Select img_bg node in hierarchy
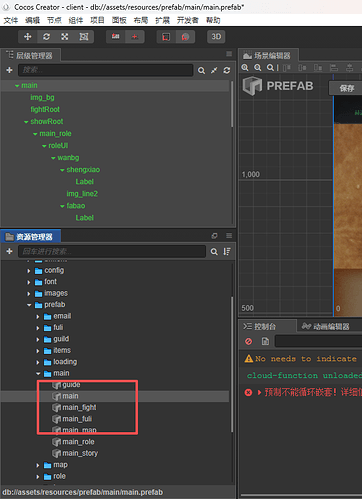The height and width of the screenshot is (499, 362). click(x=42, y=97)
